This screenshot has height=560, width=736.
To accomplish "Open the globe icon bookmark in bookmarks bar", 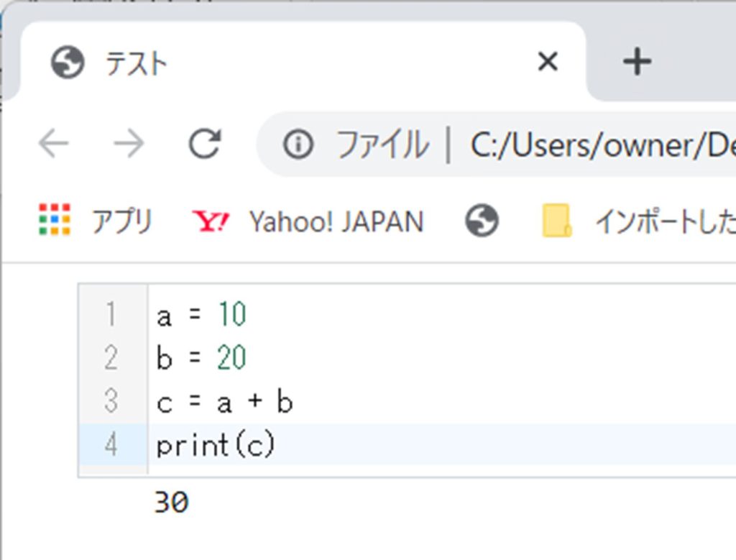I will pos(482,221).
